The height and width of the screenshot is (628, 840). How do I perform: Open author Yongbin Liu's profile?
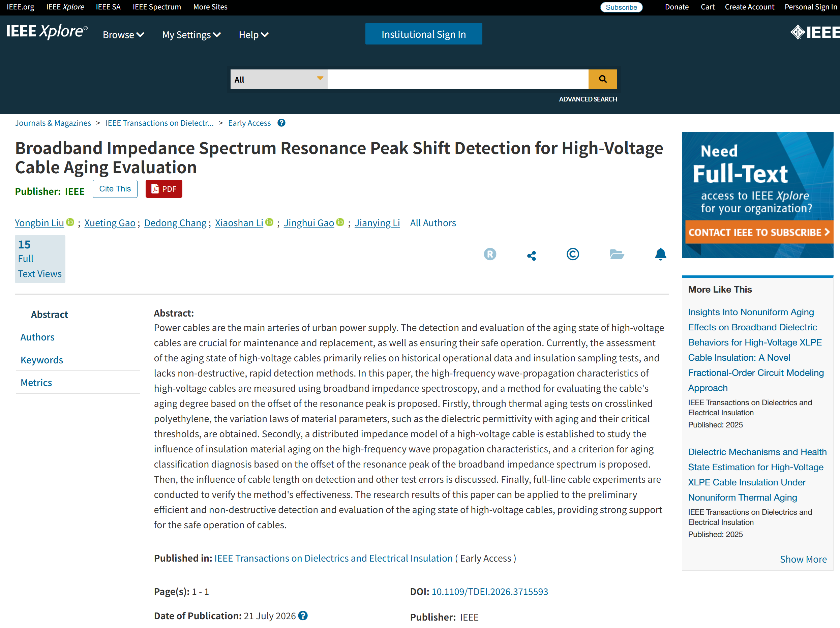(x=39, y=223)
